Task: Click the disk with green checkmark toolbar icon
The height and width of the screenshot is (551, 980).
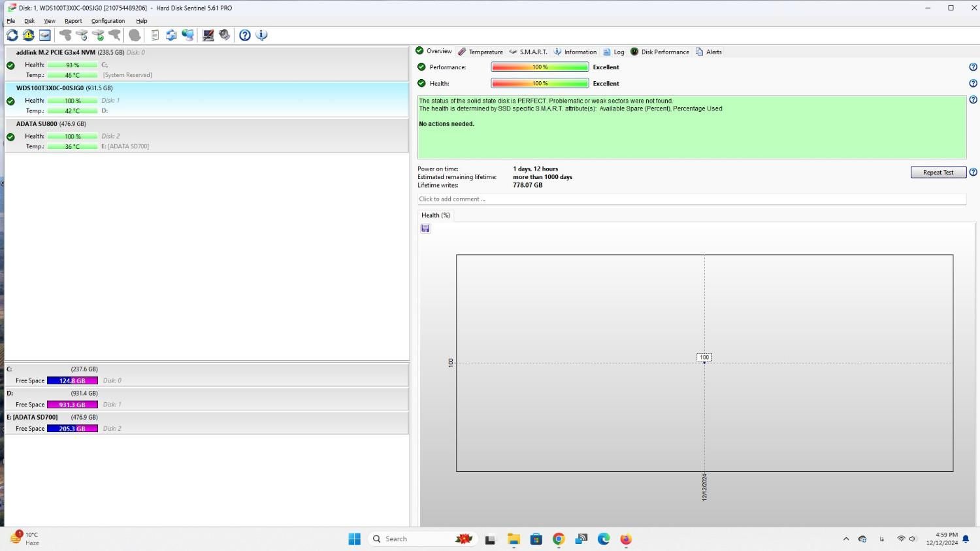Action: pos(98,35)
